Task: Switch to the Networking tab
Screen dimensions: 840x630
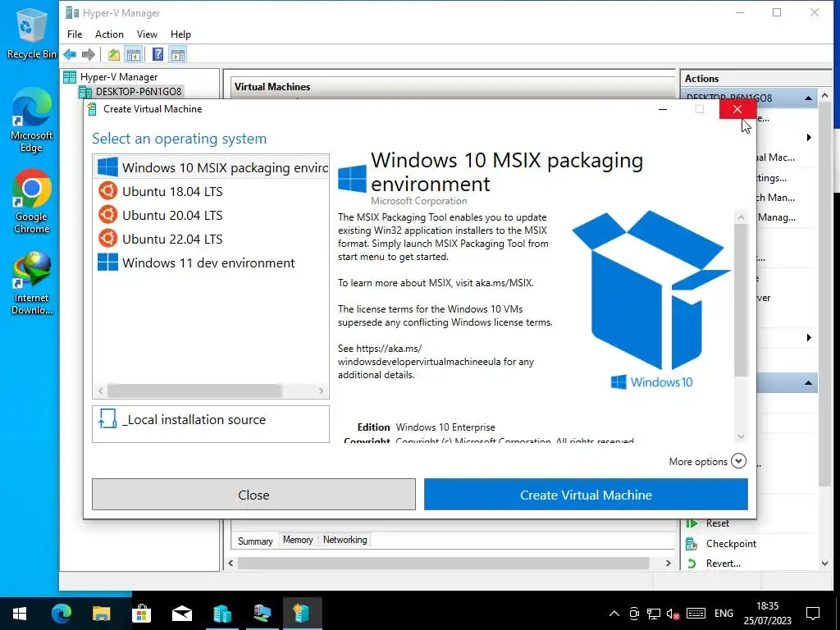Action: 345,540
